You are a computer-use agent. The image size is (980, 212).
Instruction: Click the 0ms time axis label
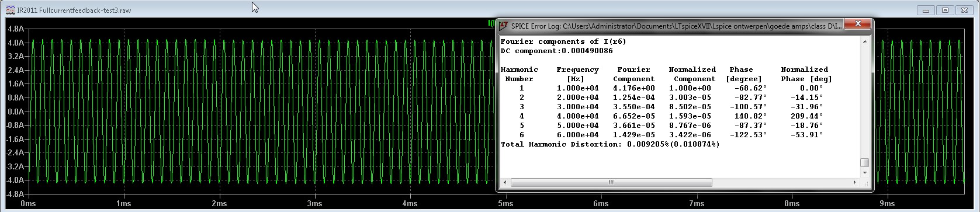coord(28,204)
